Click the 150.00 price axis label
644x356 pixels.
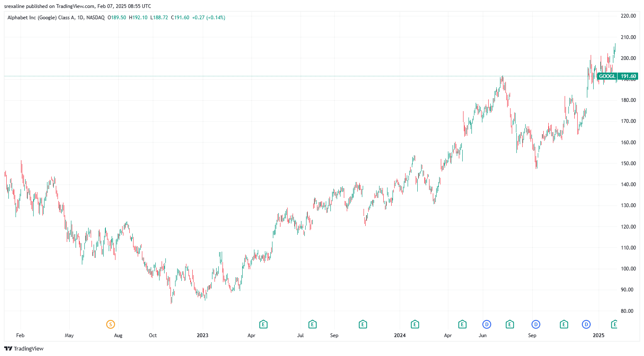click(x=628, y=164)
